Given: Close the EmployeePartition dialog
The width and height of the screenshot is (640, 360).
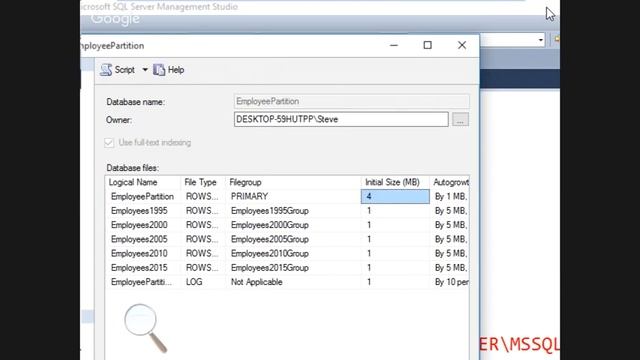Looking at the screenshot, I should click(462, 45).
